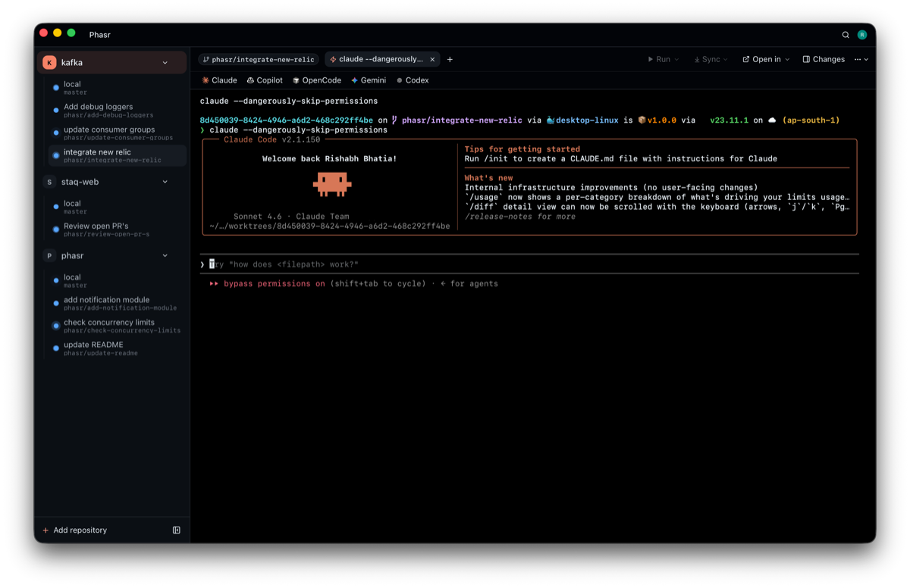Collapse the kafka repository section

coord(165,63)
